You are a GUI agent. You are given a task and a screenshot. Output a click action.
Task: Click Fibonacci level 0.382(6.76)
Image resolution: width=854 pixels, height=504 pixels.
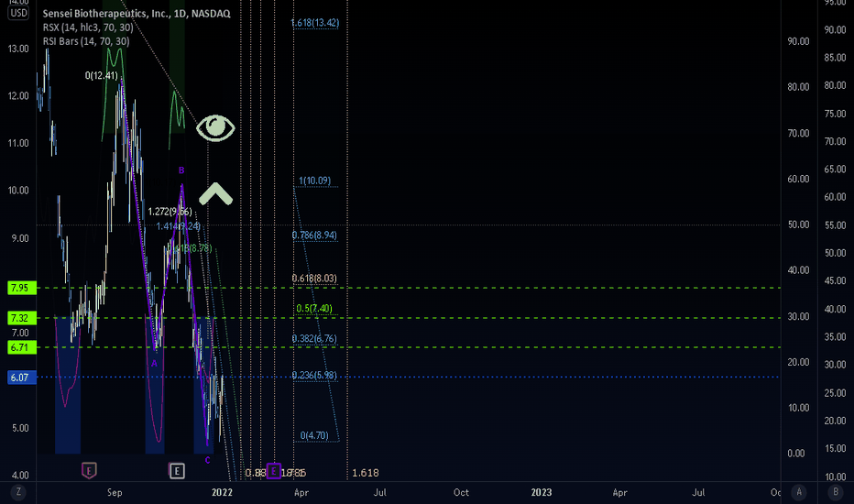pos(314,339)
